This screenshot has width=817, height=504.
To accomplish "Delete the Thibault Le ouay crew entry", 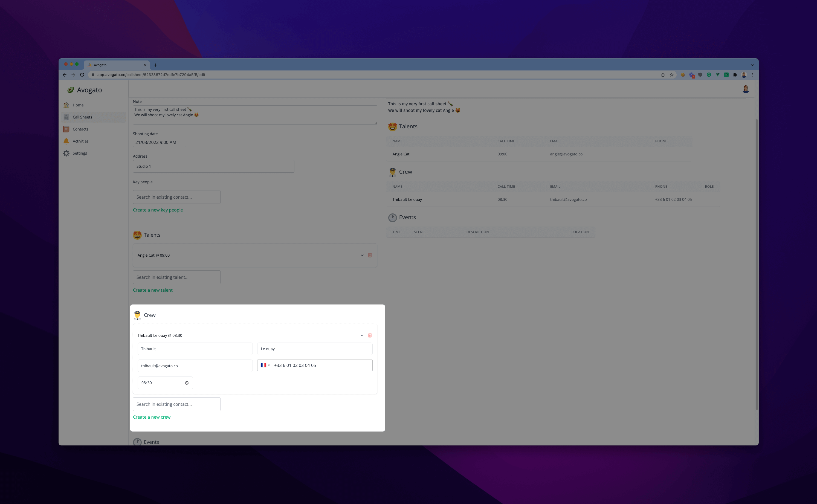I will click(x=370, y=335).
